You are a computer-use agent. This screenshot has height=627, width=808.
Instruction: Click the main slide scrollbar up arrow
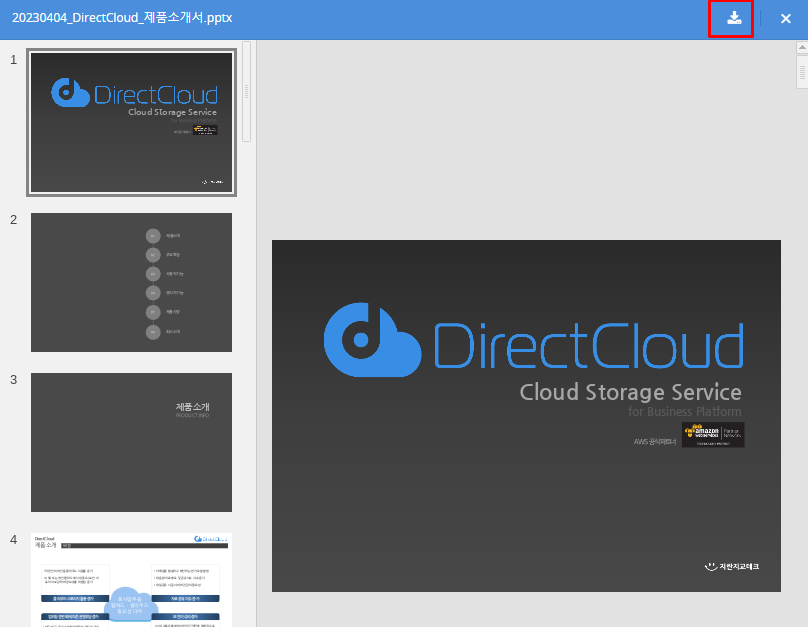pyautogui.click(x=802, y=47)
